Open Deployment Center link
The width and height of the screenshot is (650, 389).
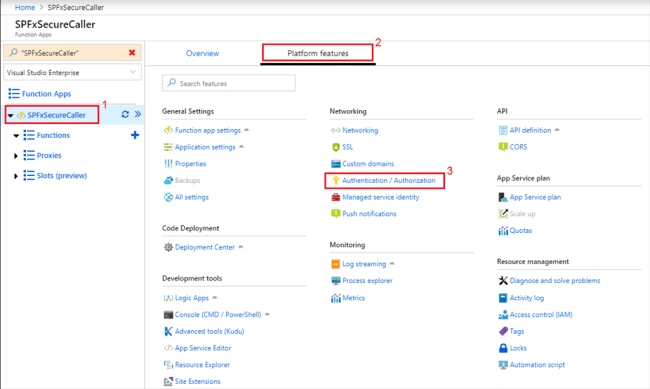pyautogui.click(x=205, y=247)
